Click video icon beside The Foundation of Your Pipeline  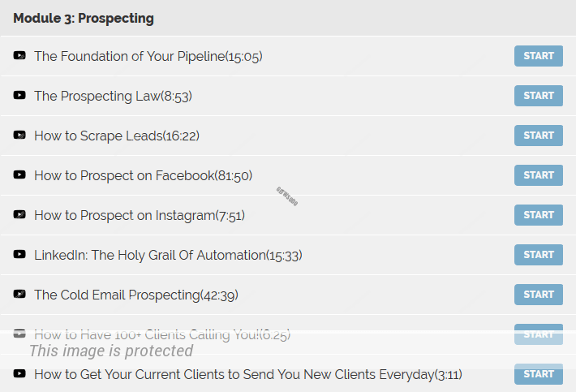(x=19, y=56)
